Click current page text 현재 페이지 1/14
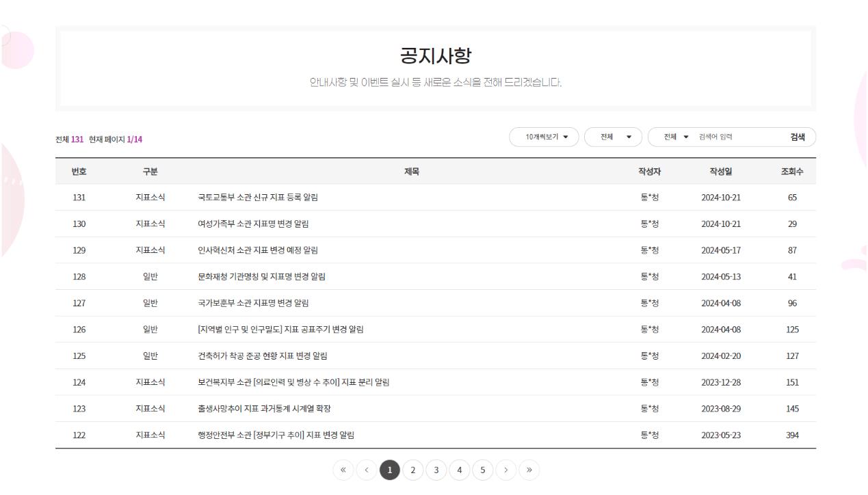The width and height of the screenshot is (868, 495). 116,139
